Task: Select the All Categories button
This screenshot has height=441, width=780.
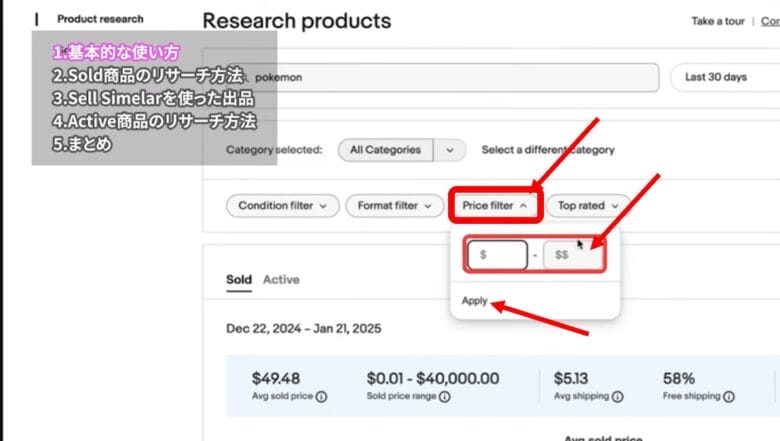Action: coord(386,150)
